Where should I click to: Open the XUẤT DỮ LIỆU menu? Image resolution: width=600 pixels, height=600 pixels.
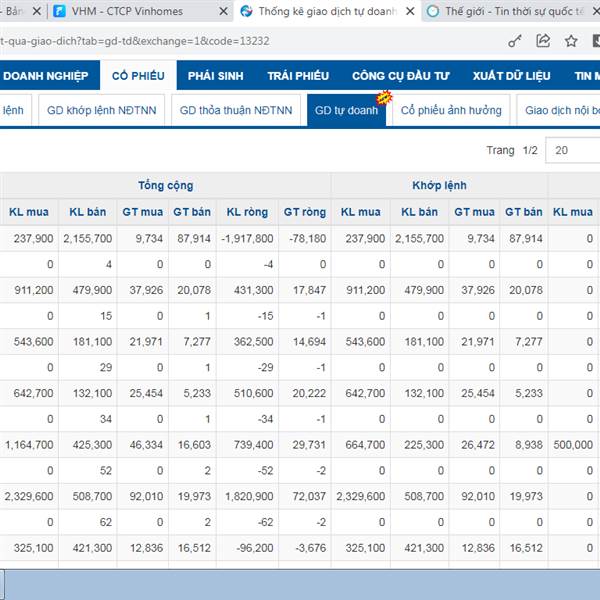(510, 76)
